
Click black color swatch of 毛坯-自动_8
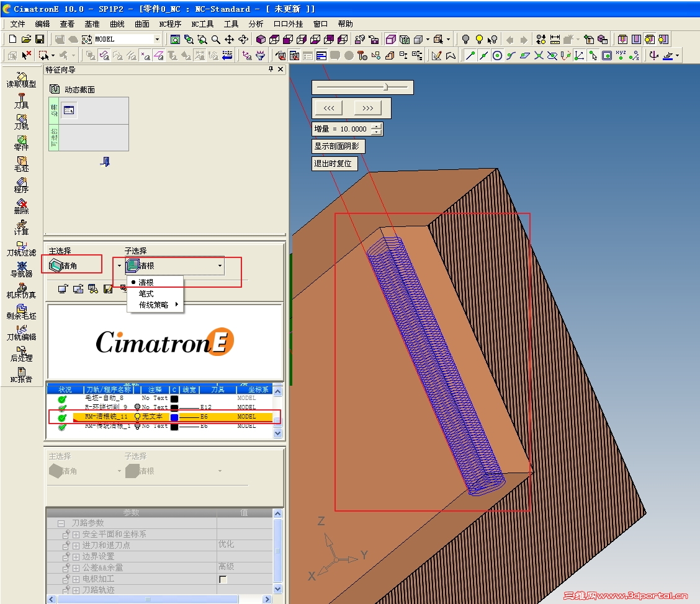pyautogui.click(x=174, y=399)
